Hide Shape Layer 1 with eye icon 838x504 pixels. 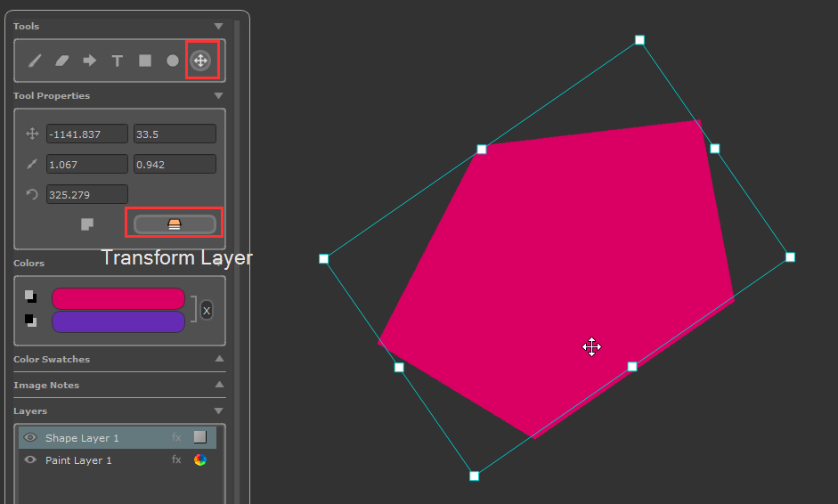pos(31,437)
